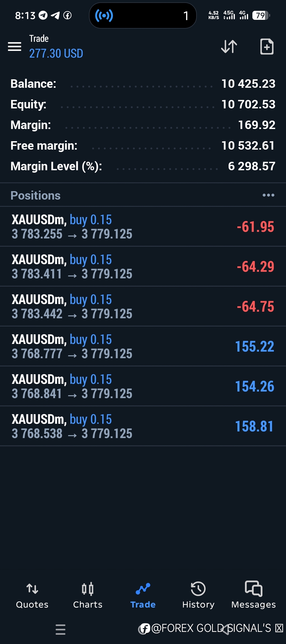The image size is (286, 644).
Task: Expand the XAUUSDm position losing -64.75
Action: pyautogui.click(x=143, y=306)
